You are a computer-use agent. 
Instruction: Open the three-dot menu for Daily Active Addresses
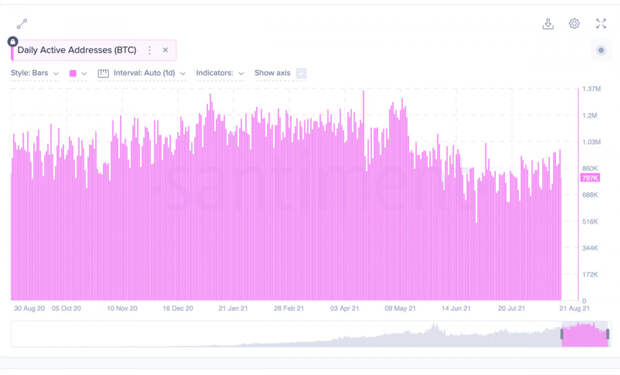(x=149, y=50)
